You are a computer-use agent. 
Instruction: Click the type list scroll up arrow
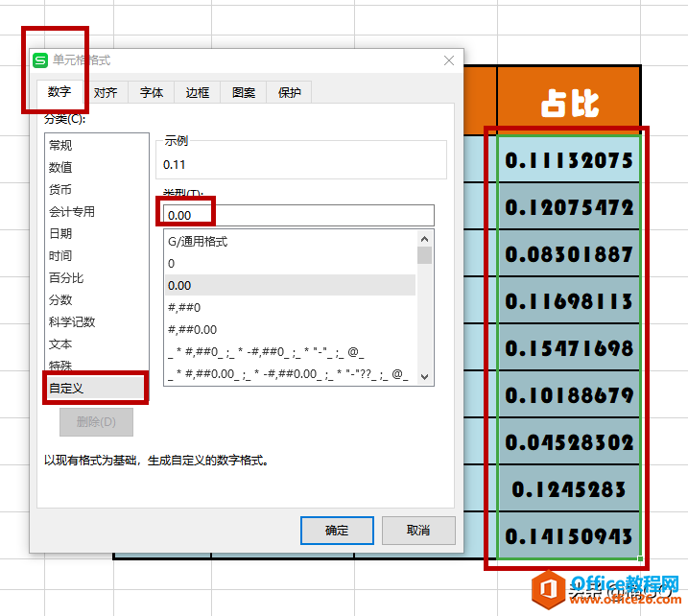(x=424, y=239)
